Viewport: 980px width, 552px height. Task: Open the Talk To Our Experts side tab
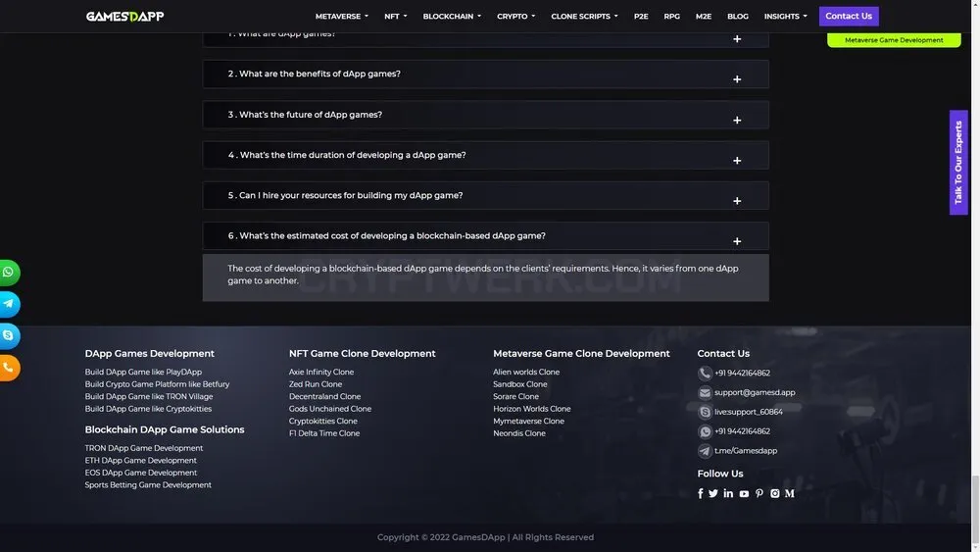tap(958, 163)
